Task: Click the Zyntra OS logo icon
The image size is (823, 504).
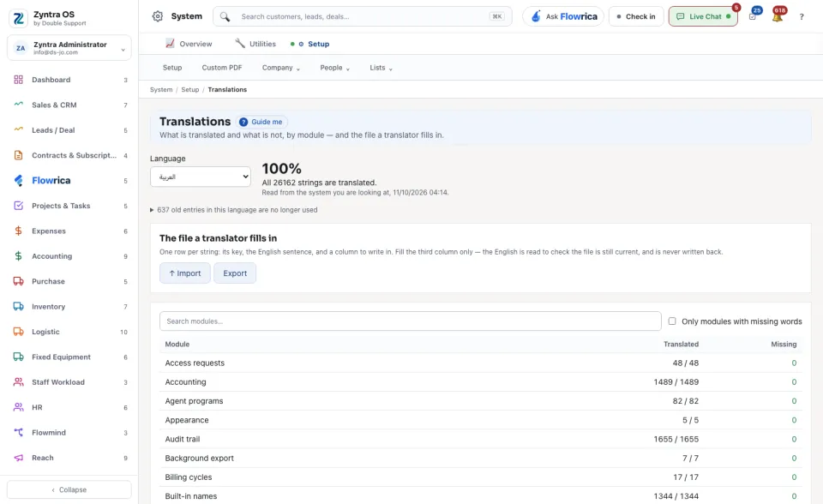Action: click(x=18, y=18)
